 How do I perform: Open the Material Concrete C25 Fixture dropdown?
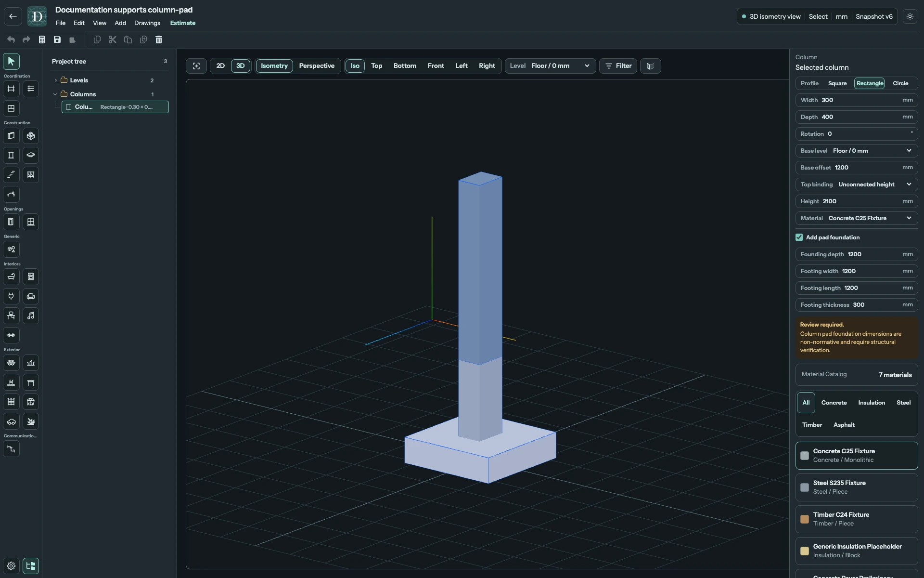click(857, 218)
